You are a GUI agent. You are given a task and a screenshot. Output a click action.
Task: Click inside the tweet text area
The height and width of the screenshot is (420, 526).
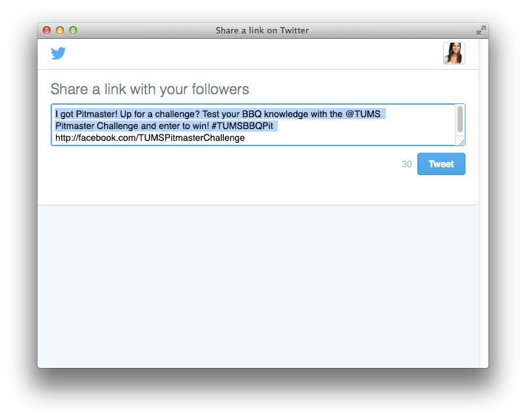[257, 125]
